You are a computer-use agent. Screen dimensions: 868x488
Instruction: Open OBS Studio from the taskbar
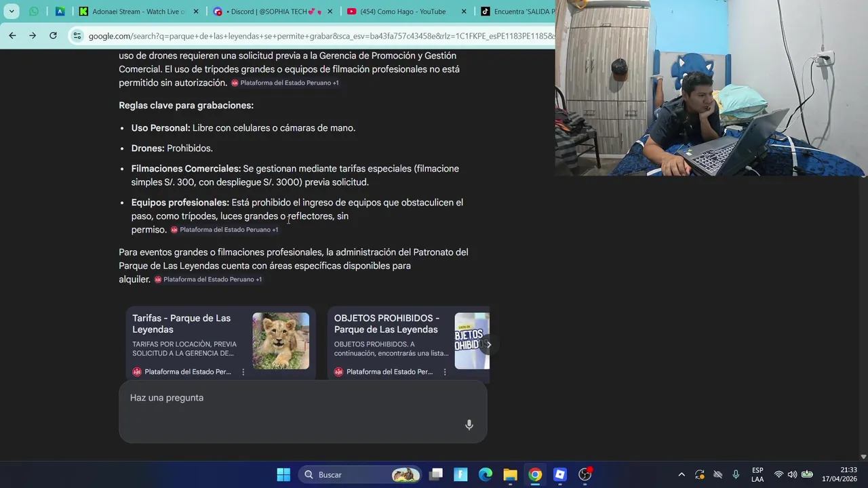pos(585,474)
